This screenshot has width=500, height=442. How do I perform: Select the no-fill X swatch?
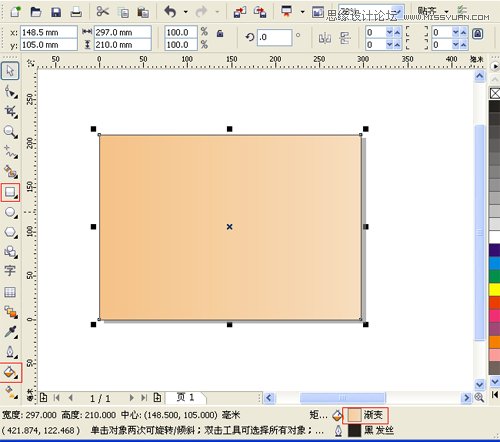(495, 93)
